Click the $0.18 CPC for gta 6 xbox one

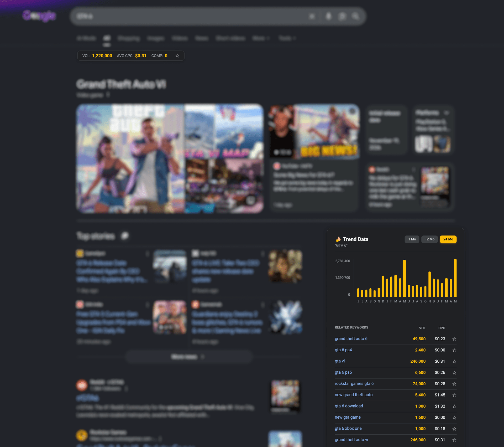pyautogui.click(x=440, y=429)
